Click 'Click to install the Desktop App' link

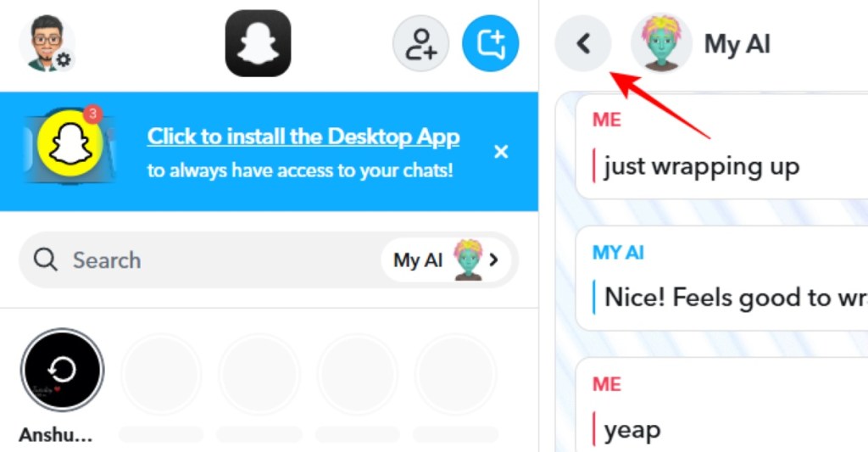click(303, 137)
